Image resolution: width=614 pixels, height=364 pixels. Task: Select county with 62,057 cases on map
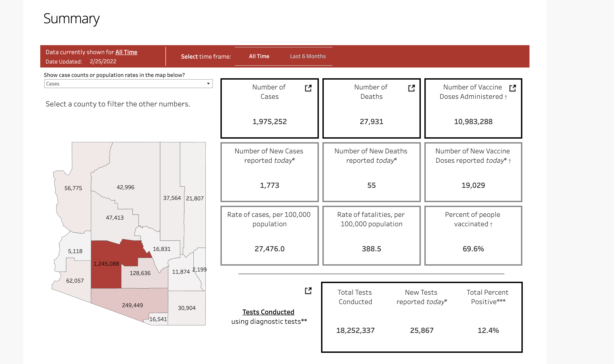[75, 281]
